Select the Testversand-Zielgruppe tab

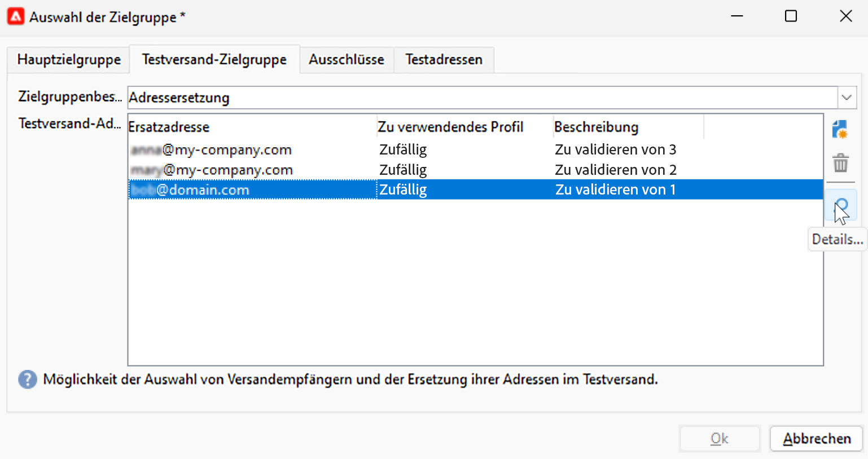tap(214, 60)
